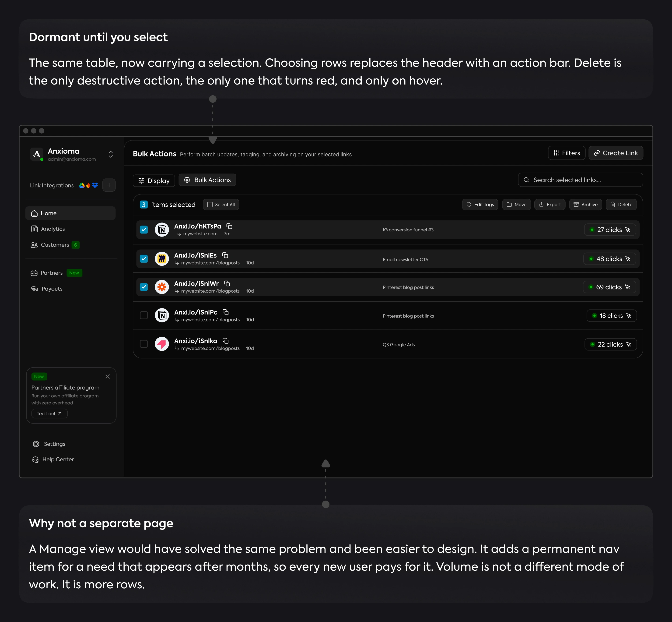Click the IG conversion funnel #3 description
The width and height of the screenshot is (672, 622).
click(408, 230)
